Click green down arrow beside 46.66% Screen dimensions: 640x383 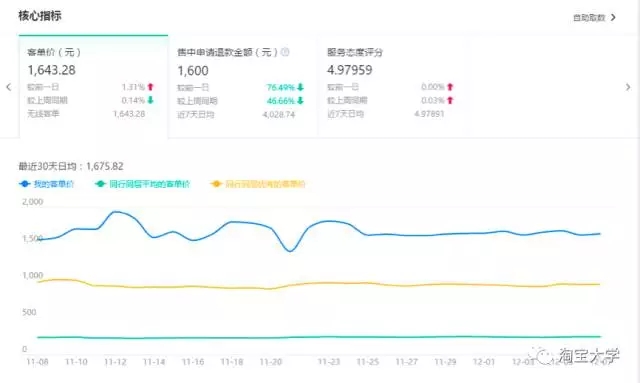(300, 100)
